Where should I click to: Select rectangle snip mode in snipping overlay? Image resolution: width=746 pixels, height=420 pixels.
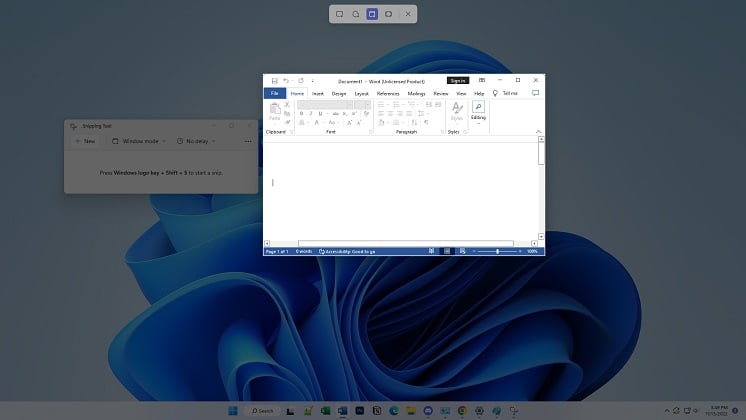[x=339, y=14]
